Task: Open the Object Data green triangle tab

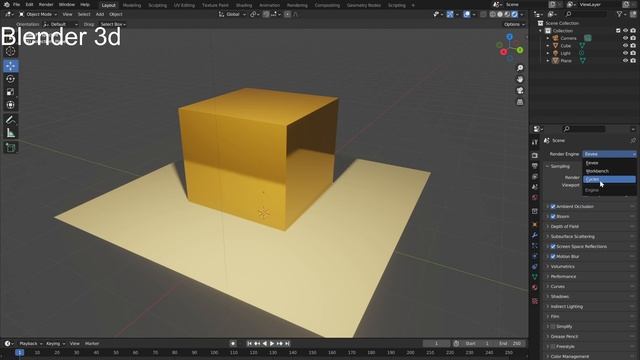Action: 535,277
